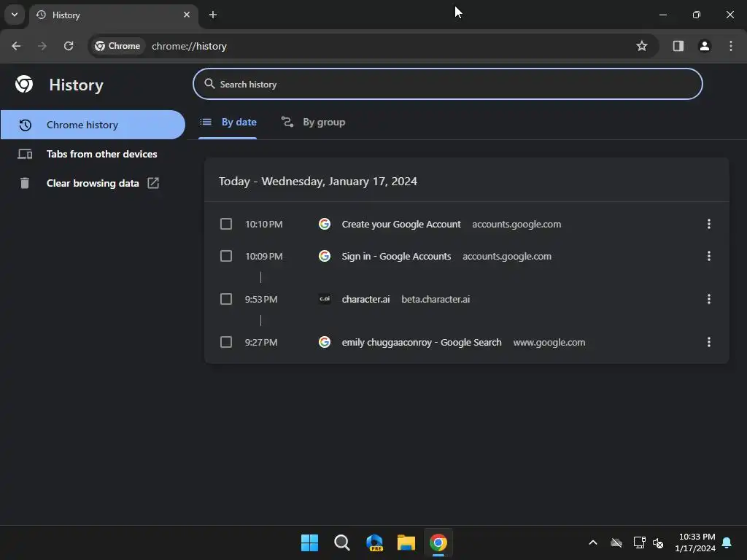Image resolution: width=747 pixels, height=560 pixels.
Task: Click the Chrome logo beside History title
Action: (x=24, y=85)
